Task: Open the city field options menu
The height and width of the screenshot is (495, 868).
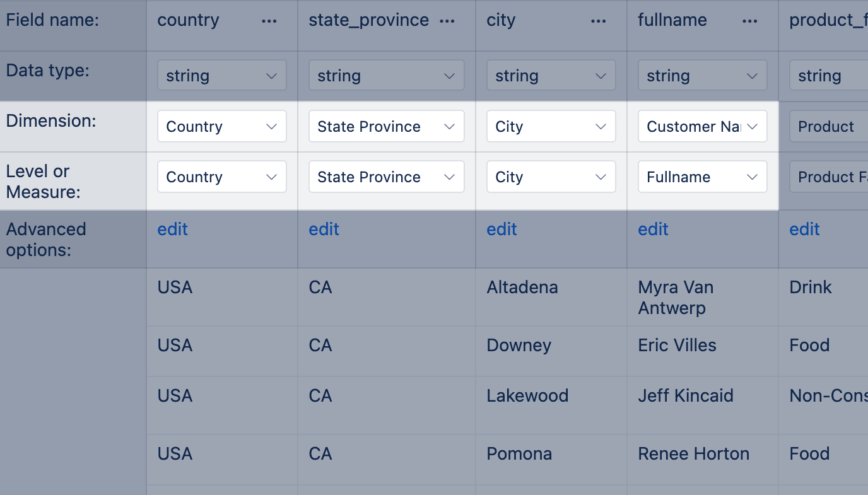Action: tap(597, 20)
